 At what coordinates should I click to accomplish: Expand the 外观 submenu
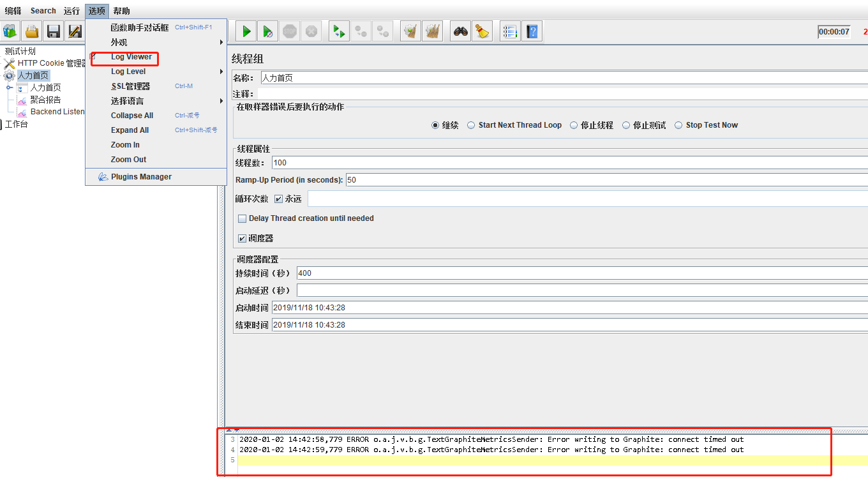[x=156, y=42]
